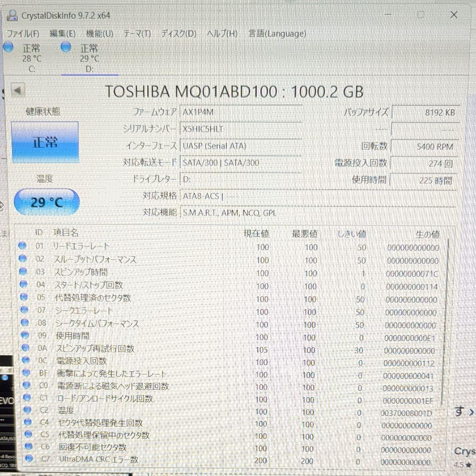Click current value 105 of スピンアップ再試行回数
The image size is (476, 476).
click(262, 350)
